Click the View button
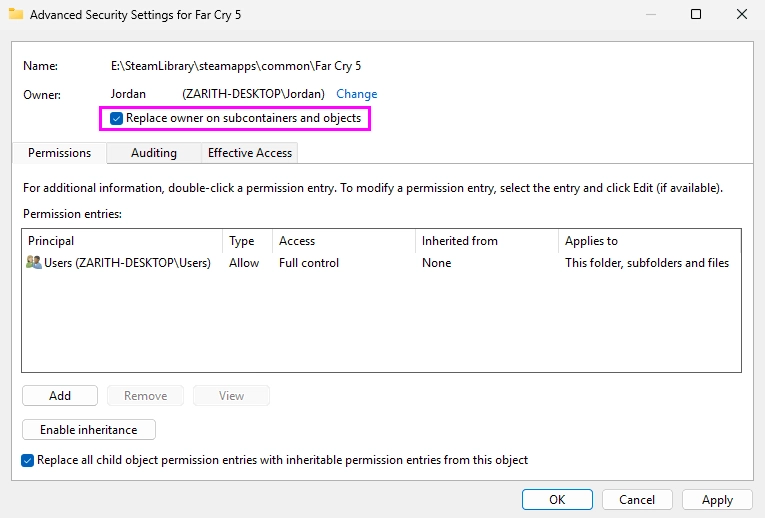This screenshot has height=518, width=765. (x=231, y=396)
